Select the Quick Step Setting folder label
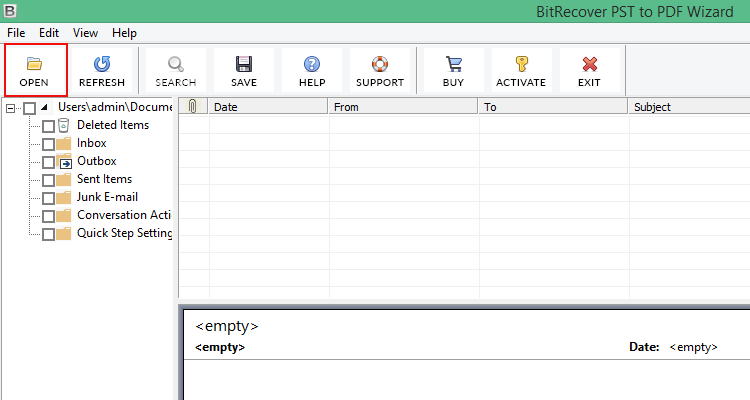This screenshot has width=750, height=400. click(x=124, y=233)
